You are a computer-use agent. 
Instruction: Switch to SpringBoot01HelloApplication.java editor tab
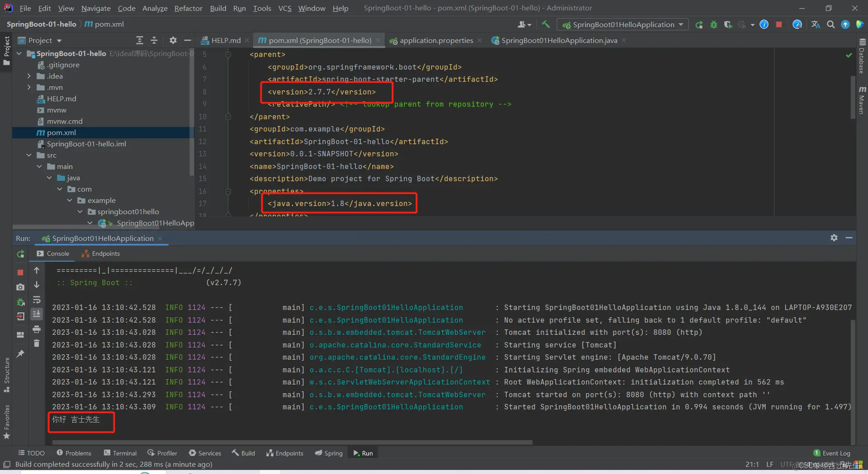tap(559, 40)
